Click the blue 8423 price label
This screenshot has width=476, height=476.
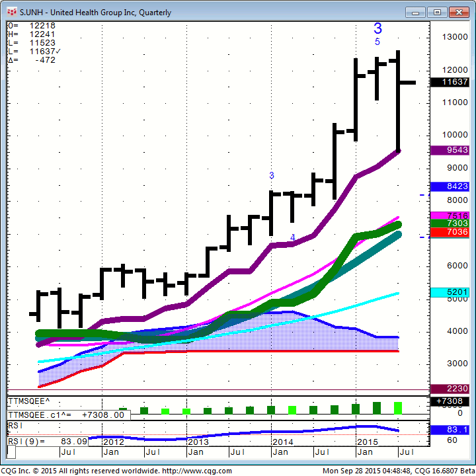click(450, 186)
